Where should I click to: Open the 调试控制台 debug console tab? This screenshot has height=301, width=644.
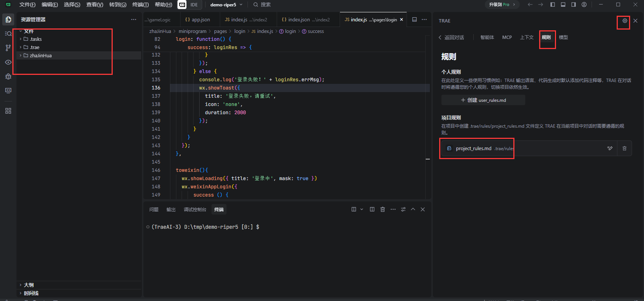pyautogui.click(x=195, y=209)
